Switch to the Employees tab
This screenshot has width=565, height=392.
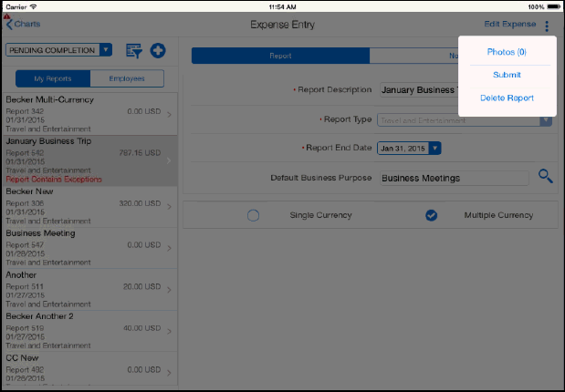pos(127,78)
